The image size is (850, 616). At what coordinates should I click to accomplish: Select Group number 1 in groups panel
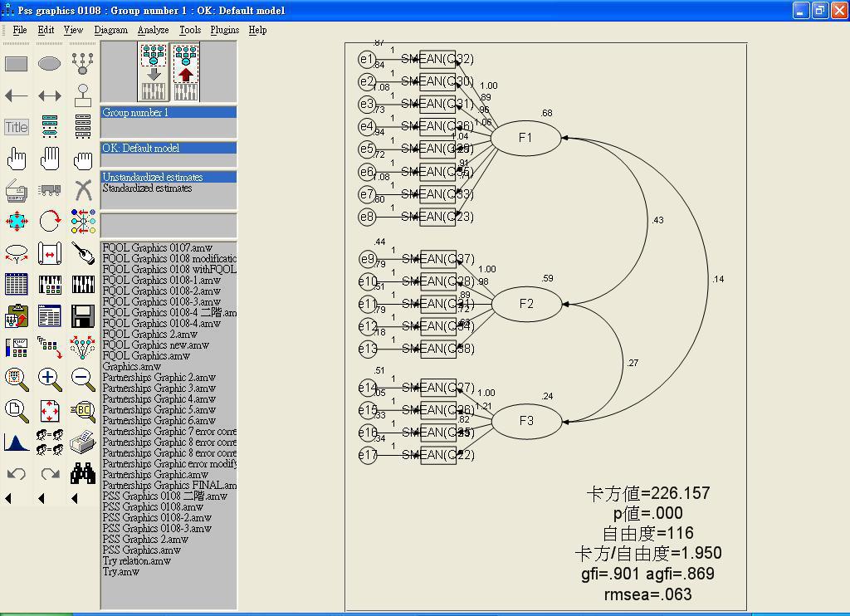(135, 112)
